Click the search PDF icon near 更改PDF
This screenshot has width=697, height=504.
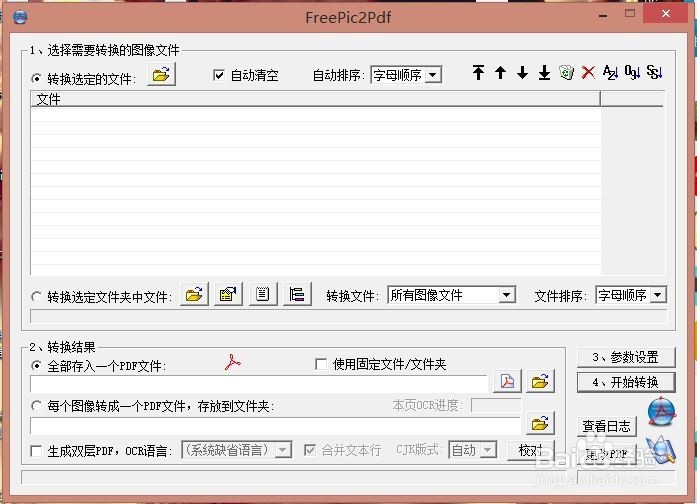click(661, 450)
